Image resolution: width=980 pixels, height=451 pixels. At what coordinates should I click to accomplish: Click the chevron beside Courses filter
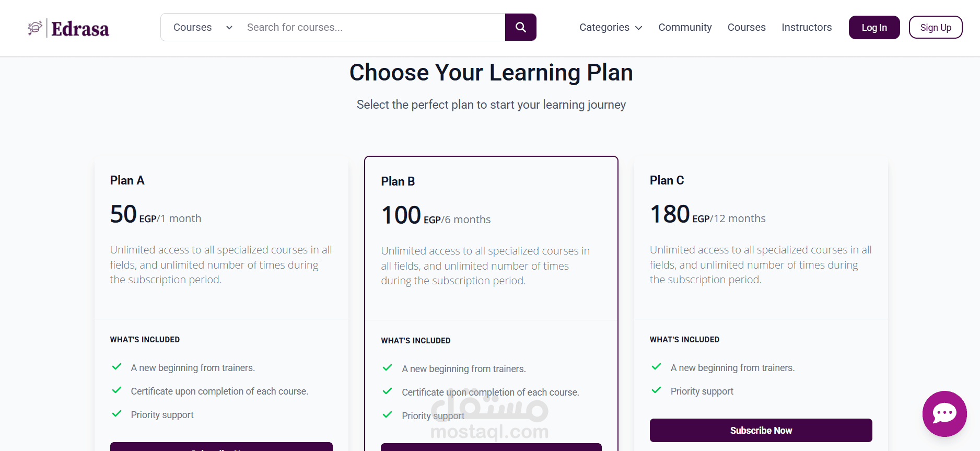[x=229, y=28]
